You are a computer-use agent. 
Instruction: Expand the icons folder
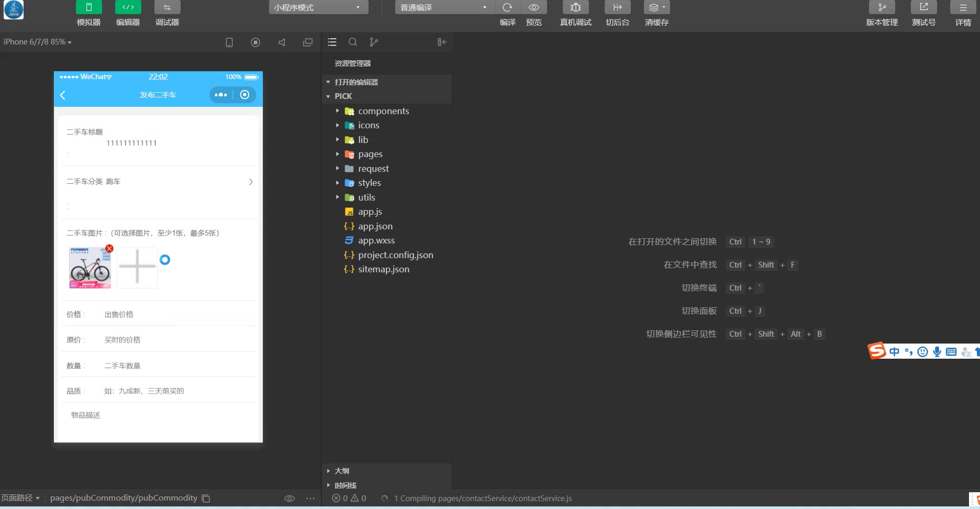coord(387,125)
